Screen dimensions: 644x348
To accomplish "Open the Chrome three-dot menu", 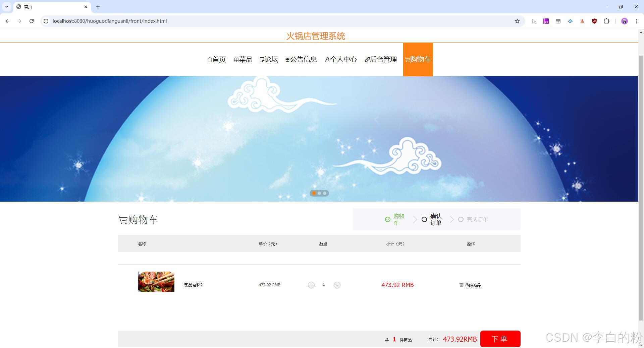I will (637, 21).
